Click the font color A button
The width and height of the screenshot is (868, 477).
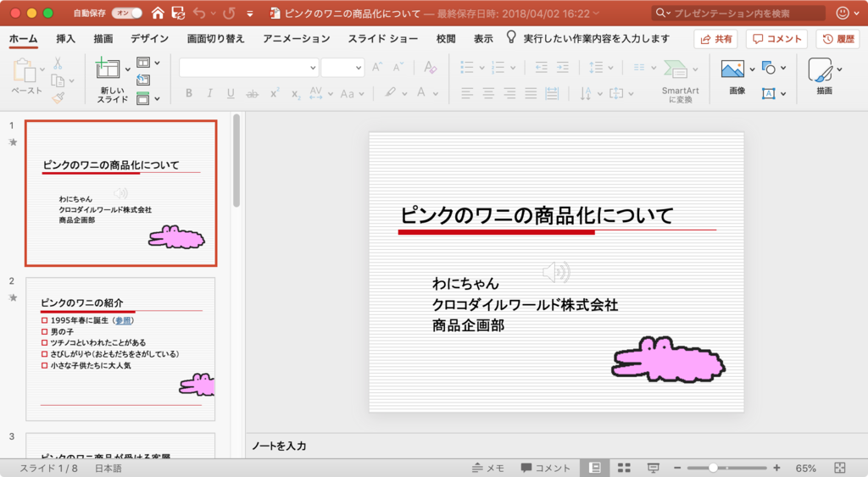tap(421, 92)
